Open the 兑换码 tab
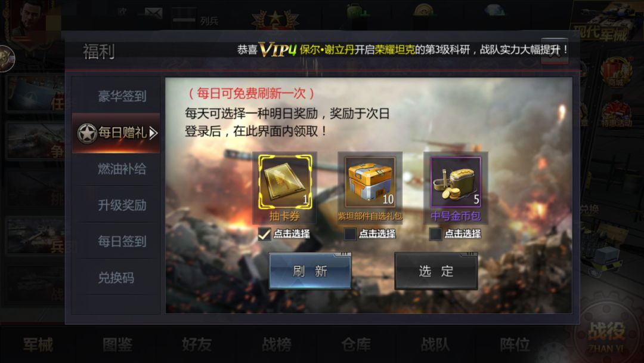 [116, 278]
